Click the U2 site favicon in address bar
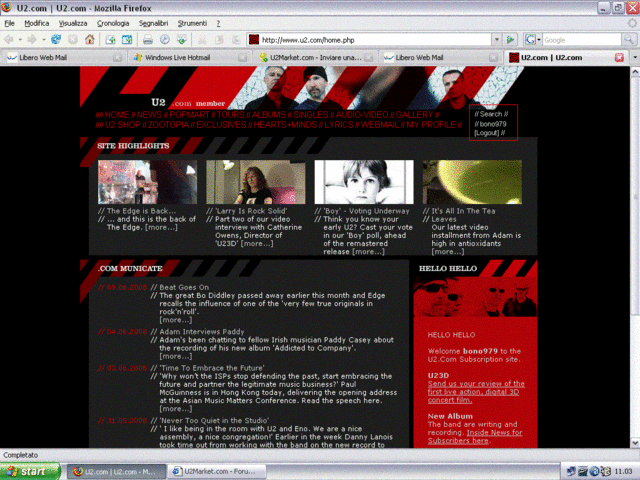This screenshot has height=480, width=640. (x=254, y=40)
